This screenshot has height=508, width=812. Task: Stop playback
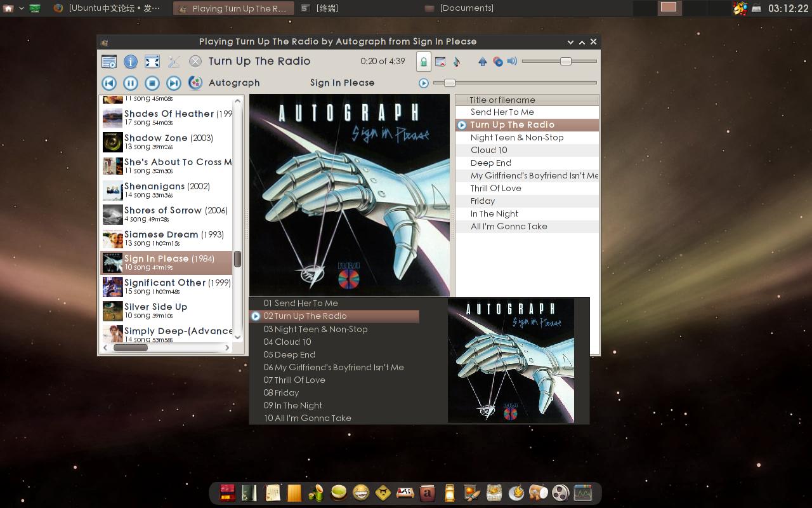click(x=152, y=83)
